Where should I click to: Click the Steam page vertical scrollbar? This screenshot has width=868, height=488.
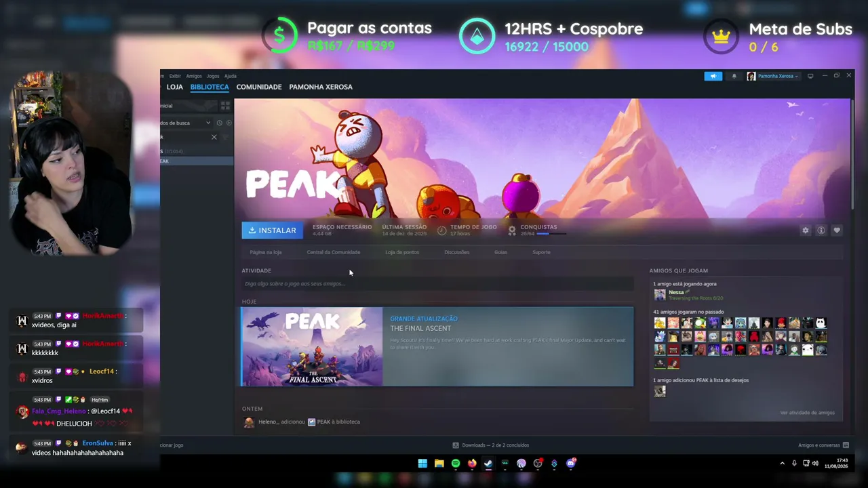tap(852, 155)
